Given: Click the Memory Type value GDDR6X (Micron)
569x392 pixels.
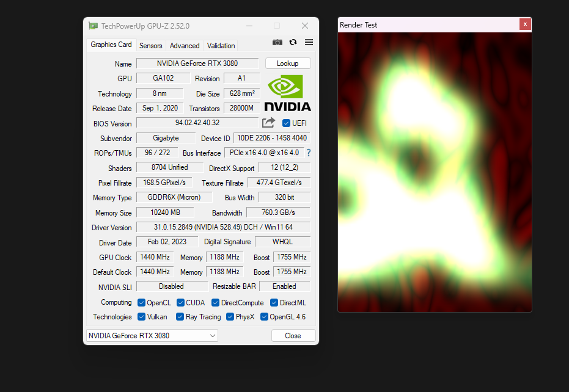Looking at the screenshot, I should point(174,197).
